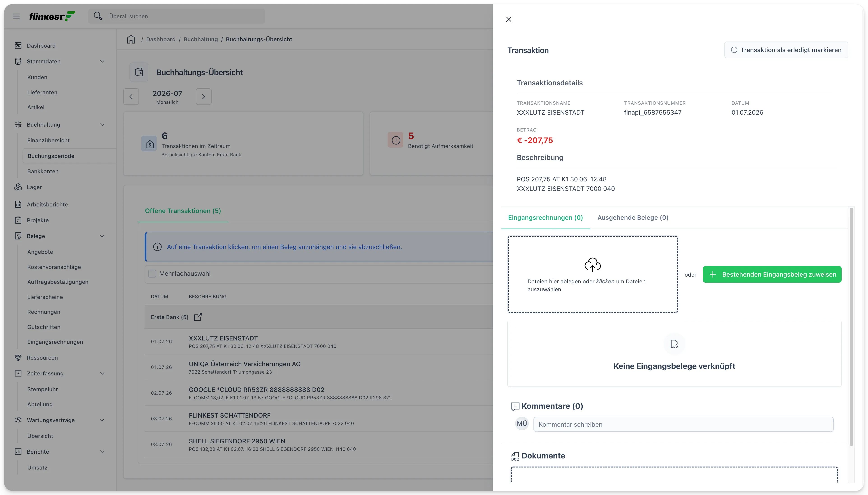Click Buchhaltung breadcrumb link

201,39
